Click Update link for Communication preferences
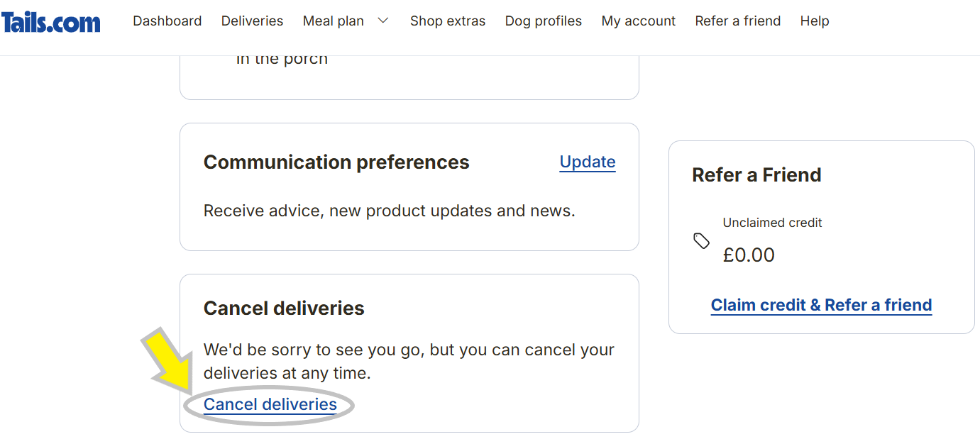Screen dimensions: 980x439 coord(587,162)
